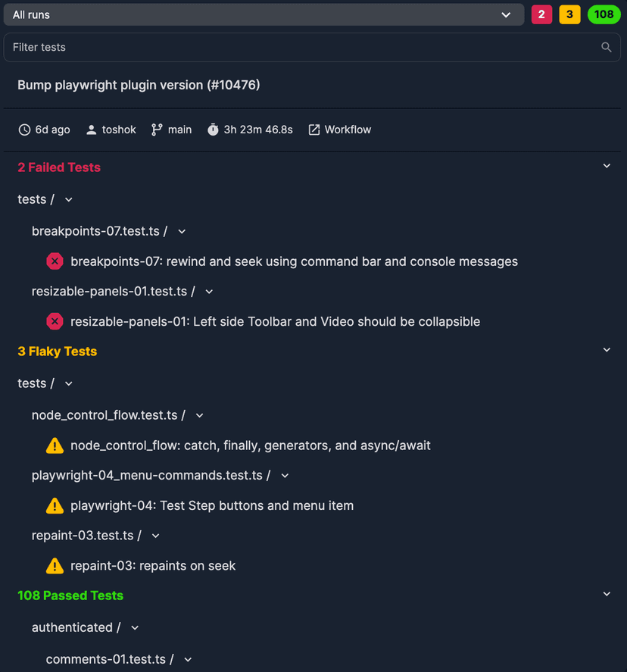This screenshot has width=627, height=672.
Task: Collapse the 3 Flaky Tests section
Action: click(607, 350)
